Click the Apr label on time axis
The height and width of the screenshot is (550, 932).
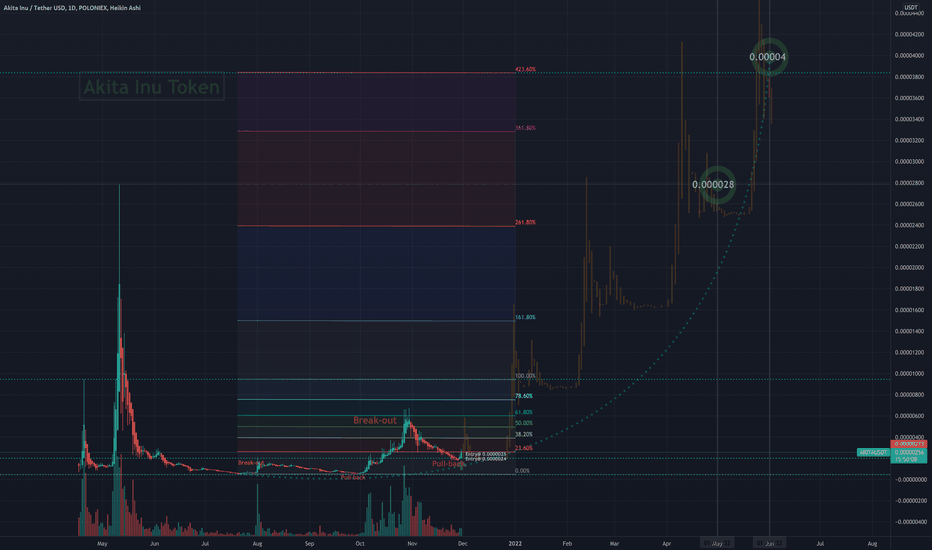pyautogui.click(x=666, y=543)
